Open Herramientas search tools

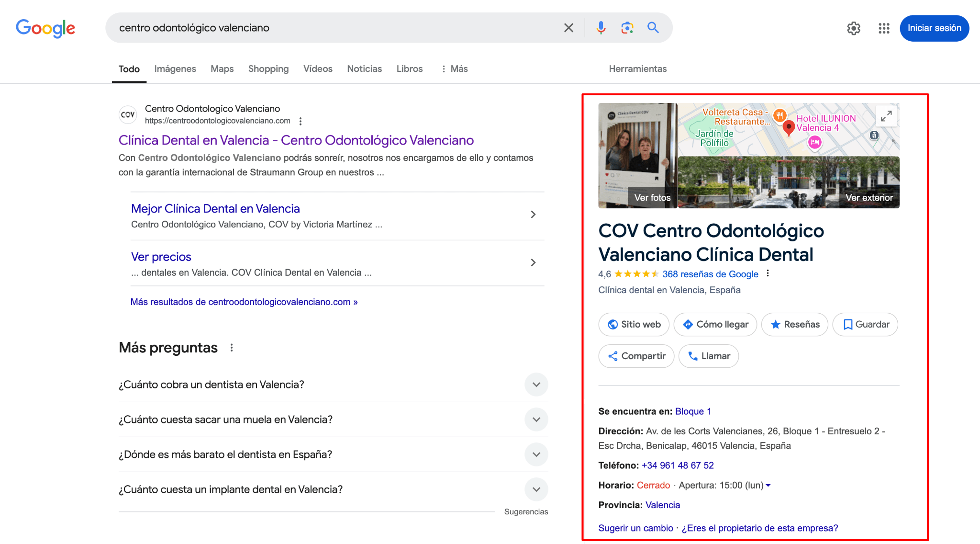pyautogui.click(x=637, y=69)
